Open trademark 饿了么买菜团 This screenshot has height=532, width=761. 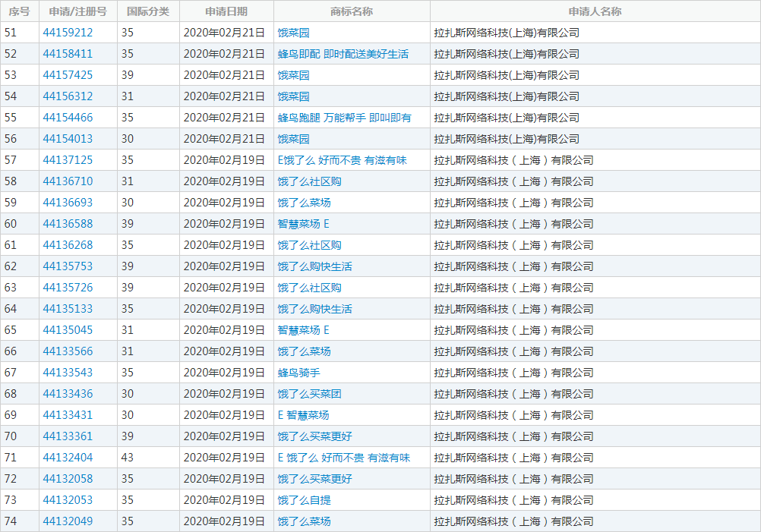tap(309, 394)
